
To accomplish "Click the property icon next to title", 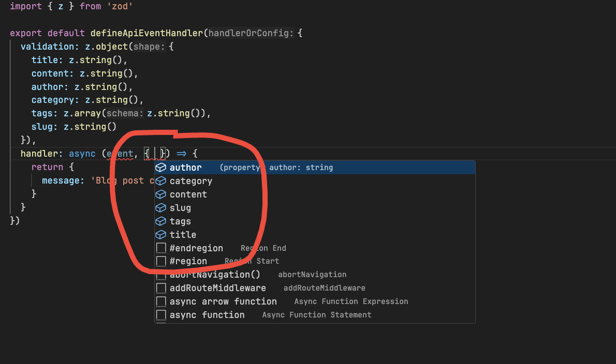I will [x=161, y=235].
